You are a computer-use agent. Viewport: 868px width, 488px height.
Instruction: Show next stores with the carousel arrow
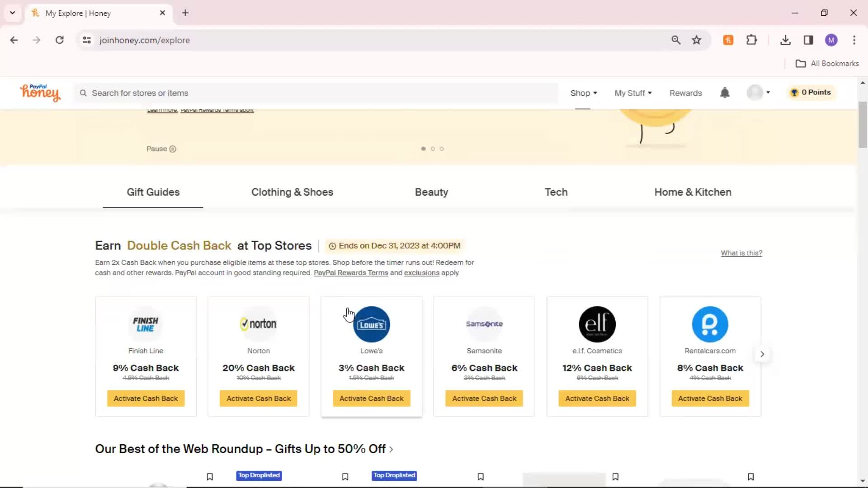pyautogui.click(x=762, y=354)
